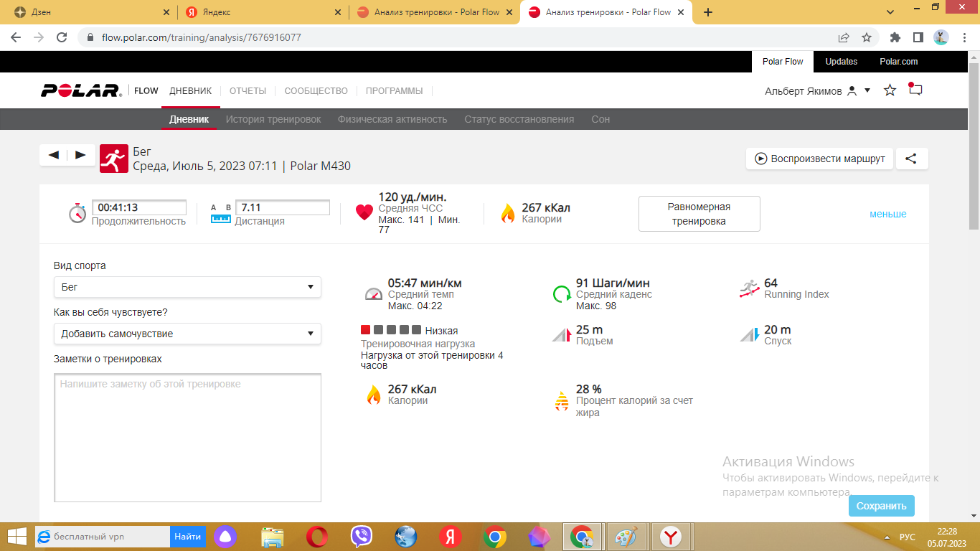Go back in browser history
Image resolution: width=980 pixels, height=551 pixels.
coord(16,37)
